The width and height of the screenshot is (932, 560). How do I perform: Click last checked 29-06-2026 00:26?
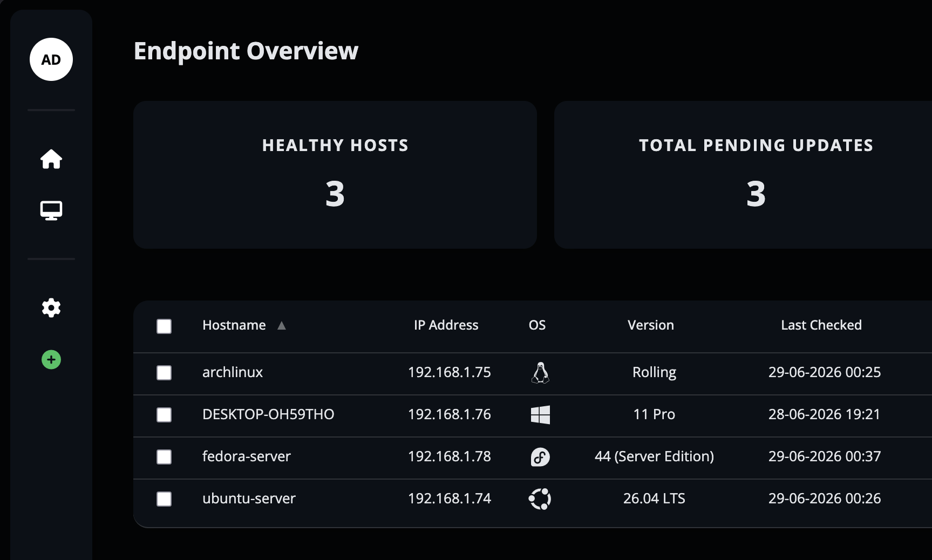point(825,498)
